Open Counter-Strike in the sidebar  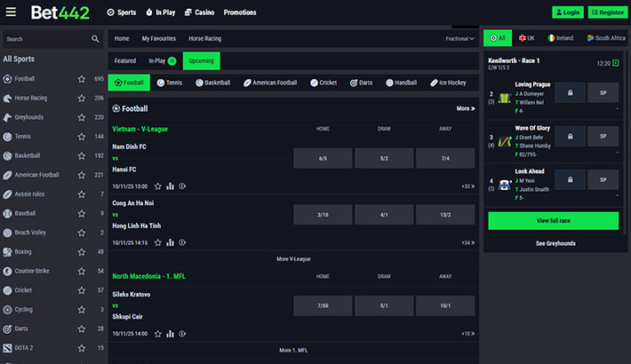[32, 271]
